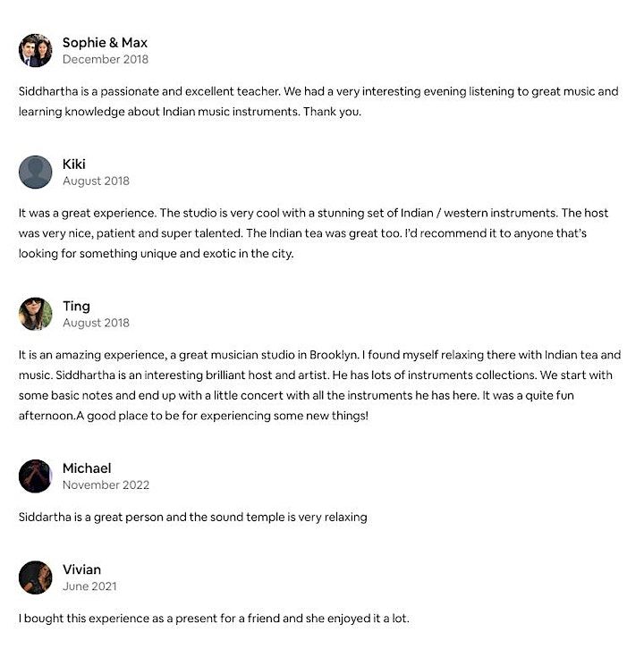Click Kiki's default avatar icon
This screenshot has height=657, width=644.
coord(35,173)
